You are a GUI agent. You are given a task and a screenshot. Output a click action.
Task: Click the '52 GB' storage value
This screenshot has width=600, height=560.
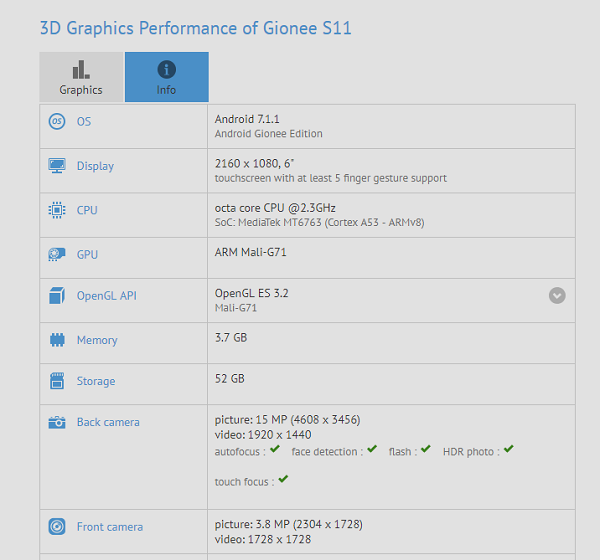tap(230, 379)
